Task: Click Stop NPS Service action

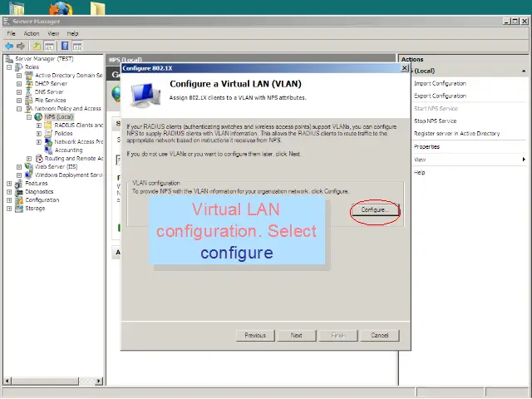Action: point(435,121)
